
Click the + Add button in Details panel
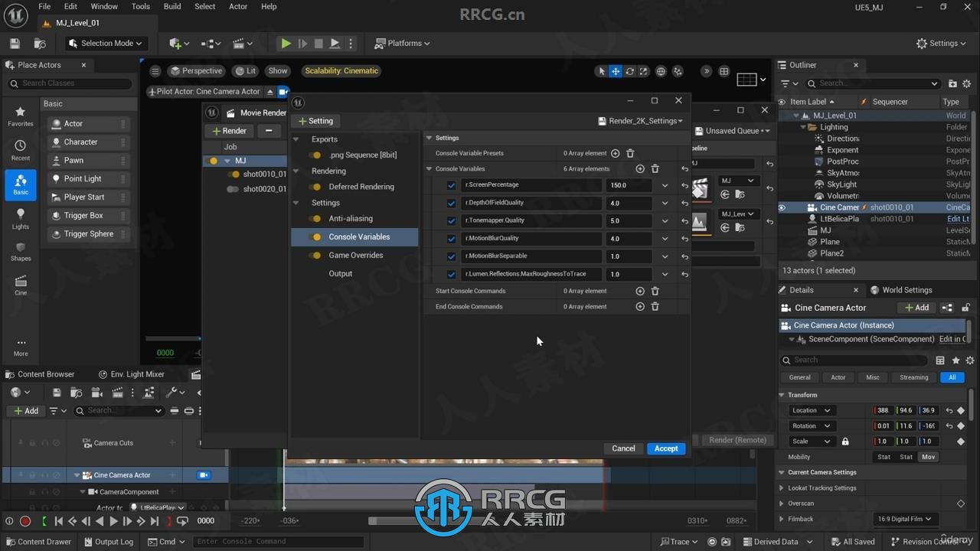click(916, 308)
